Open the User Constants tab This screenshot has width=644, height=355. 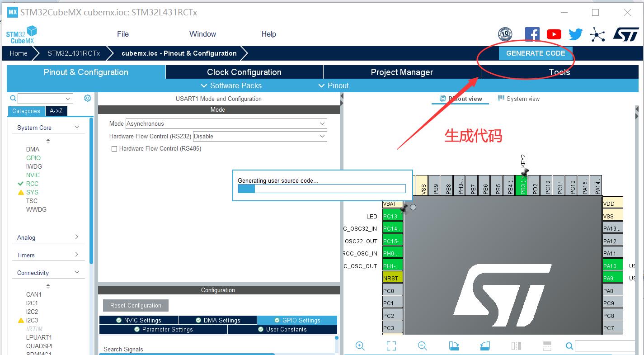pyautogui.click(x=282, y=329)
